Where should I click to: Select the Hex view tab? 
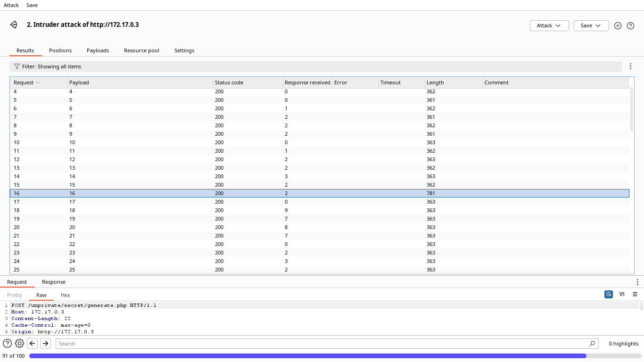[66, 295]
